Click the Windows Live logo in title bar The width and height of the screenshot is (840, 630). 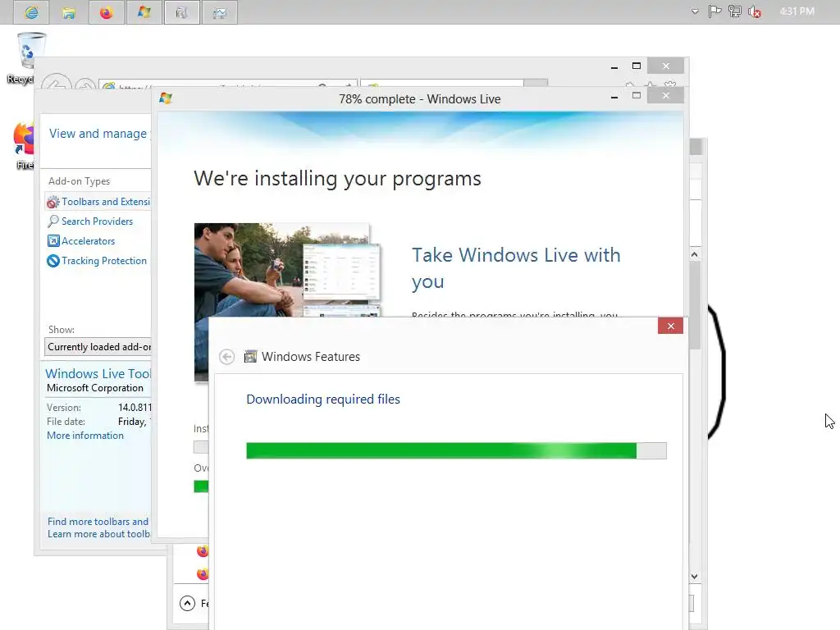[166, 98]
